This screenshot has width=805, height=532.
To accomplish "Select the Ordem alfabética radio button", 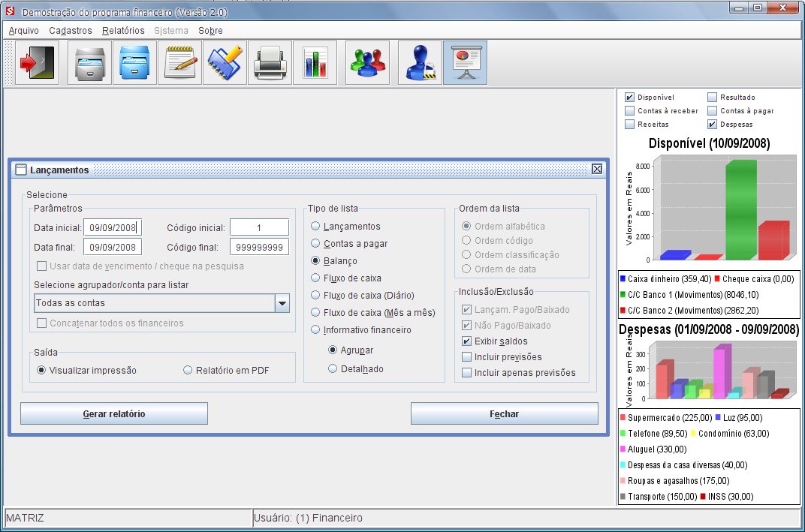I will (466, 226).
